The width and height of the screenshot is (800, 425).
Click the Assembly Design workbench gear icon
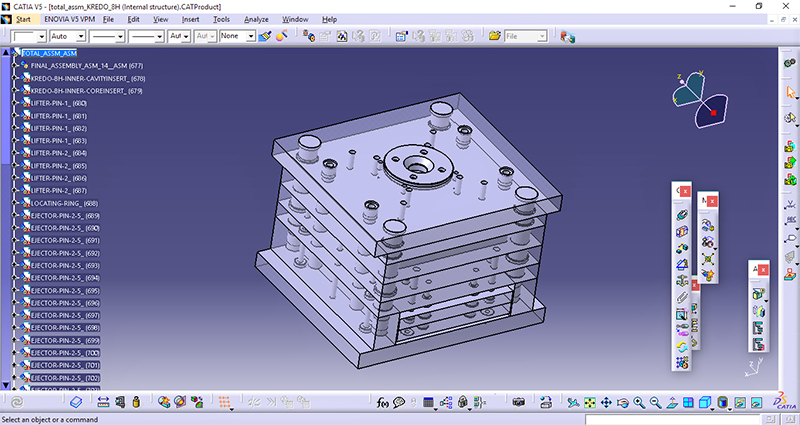(x=790, y=63)
